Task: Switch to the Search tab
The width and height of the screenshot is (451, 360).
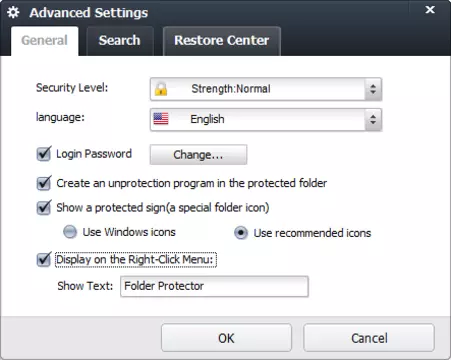Action: pos(120,41)
